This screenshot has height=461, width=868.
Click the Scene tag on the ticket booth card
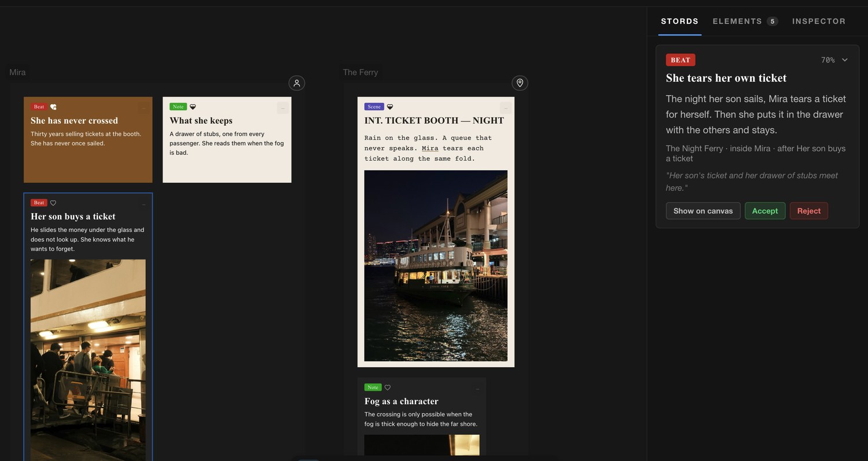point(374,107)
